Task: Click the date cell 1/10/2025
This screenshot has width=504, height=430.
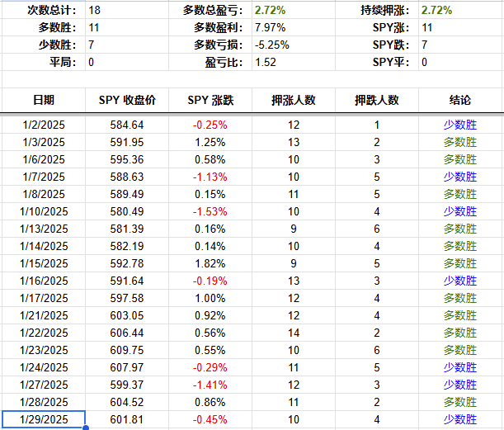Action: [x=44, y=211]
